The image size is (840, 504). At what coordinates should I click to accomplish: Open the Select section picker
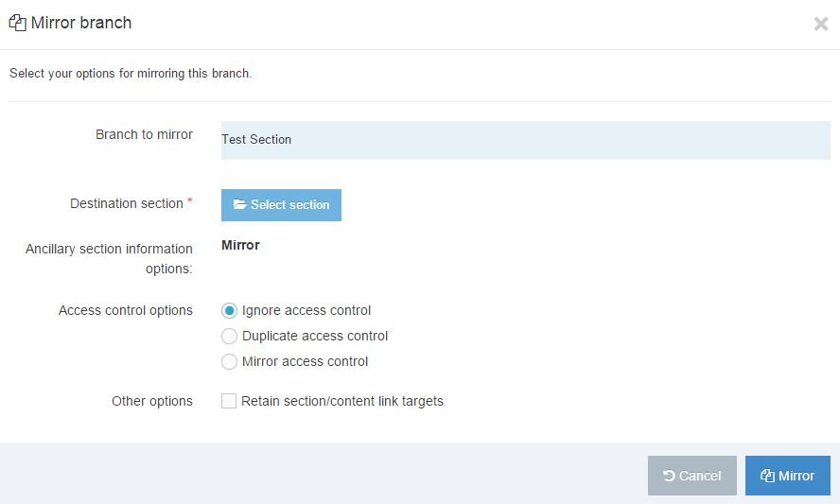click(x=281, y=205)
